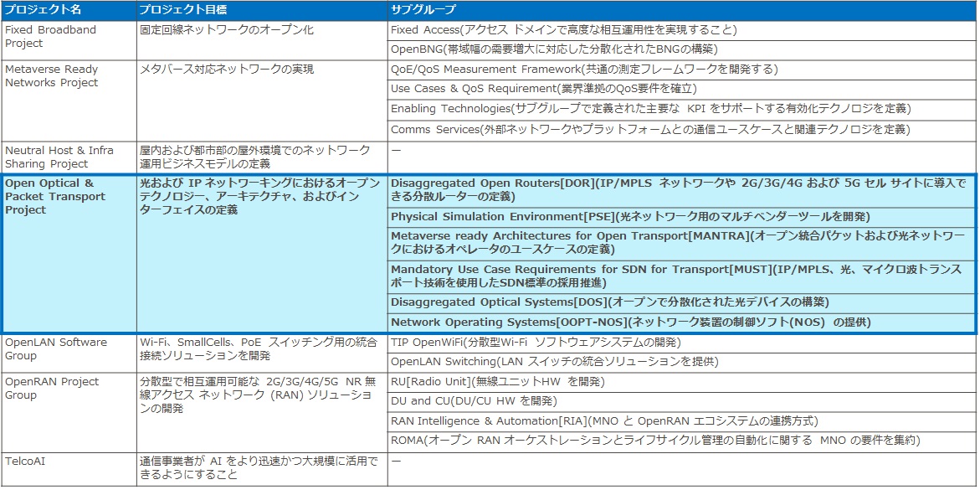
Task: Select Network Operating Systems[OOPT-NOS] row
Action: [x=683, y=322]
